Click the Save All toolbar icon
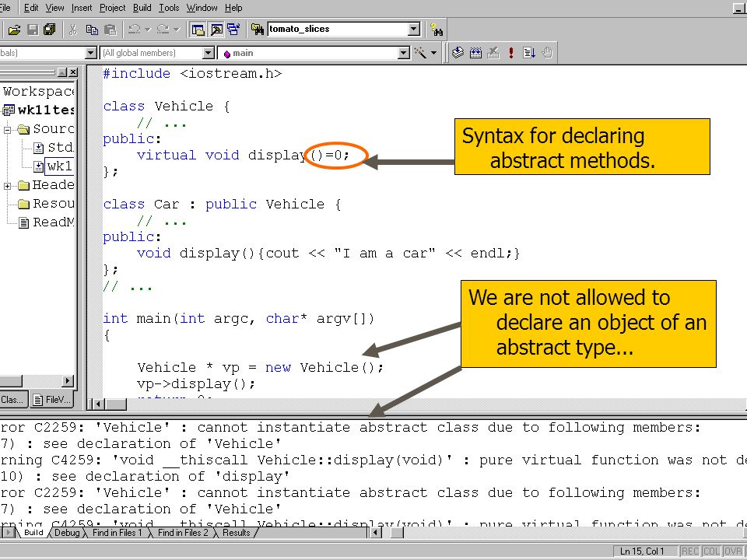This screenshot has height=560, width=747. click(49, 30)
